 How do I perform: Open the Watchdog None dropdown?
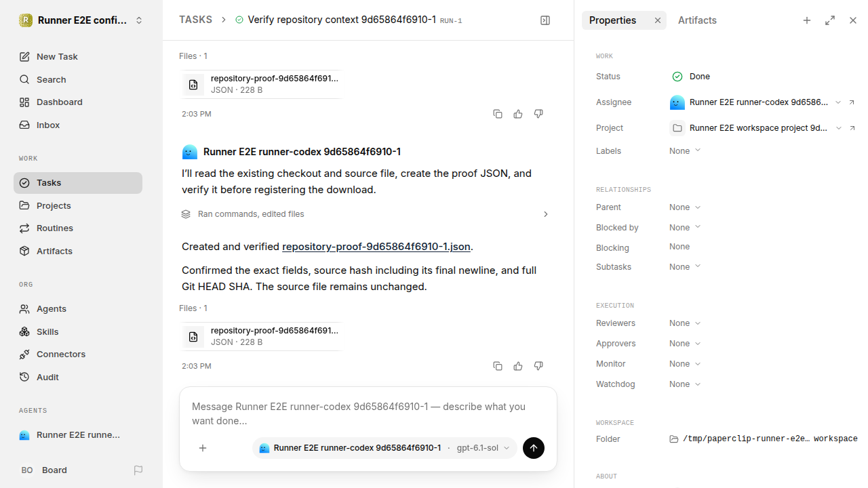(x=685, y=384)
